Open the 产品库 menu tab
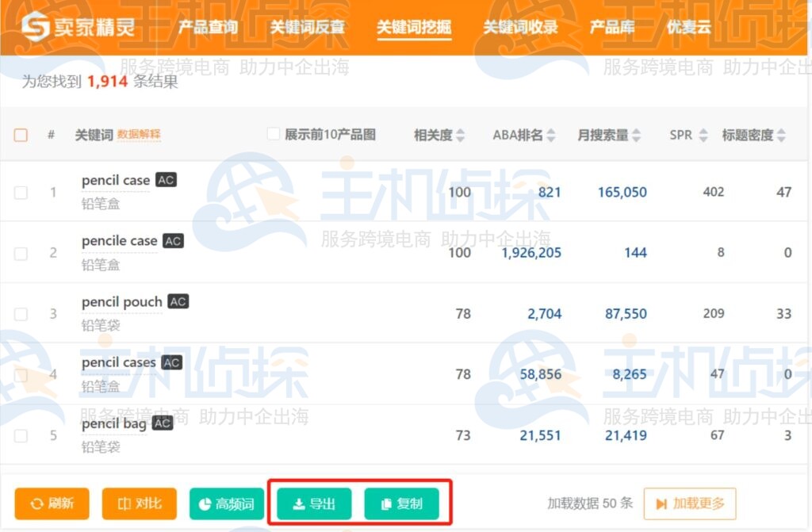The width and height of the screenshot is (812, 532). tap(612, 28)
